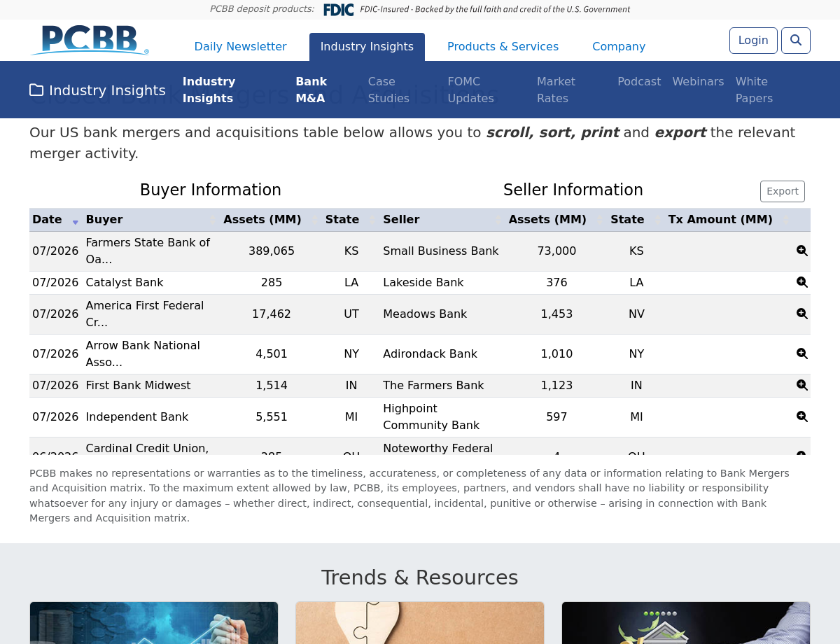
Task: Click the Lakeside Bank seller cell
Action: click(x=442, y=282)
